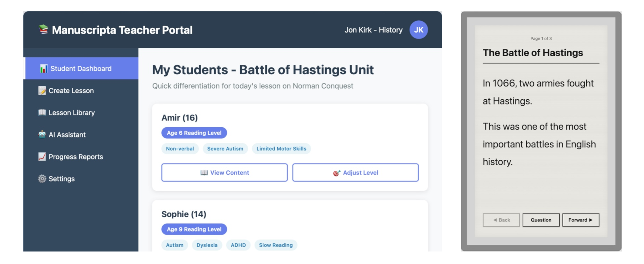
Task: Click Sophie's Dyslexia tag
Action: coord(207,245)
